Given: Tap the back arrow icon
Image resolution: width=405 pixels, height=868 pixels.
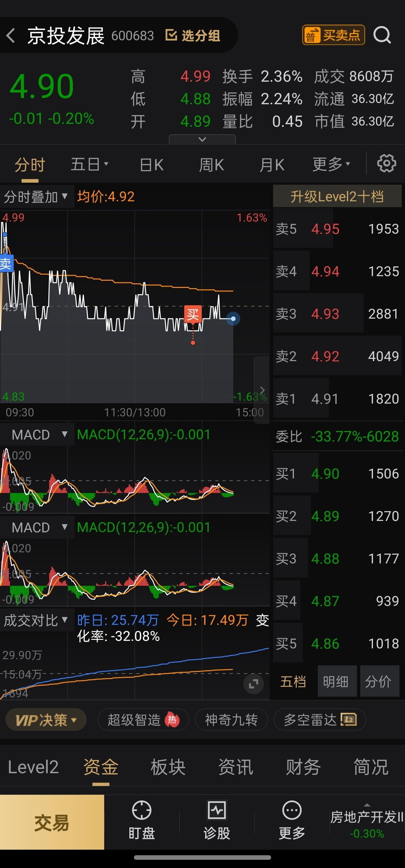Looking at the screenshot, I should [11, 35].
